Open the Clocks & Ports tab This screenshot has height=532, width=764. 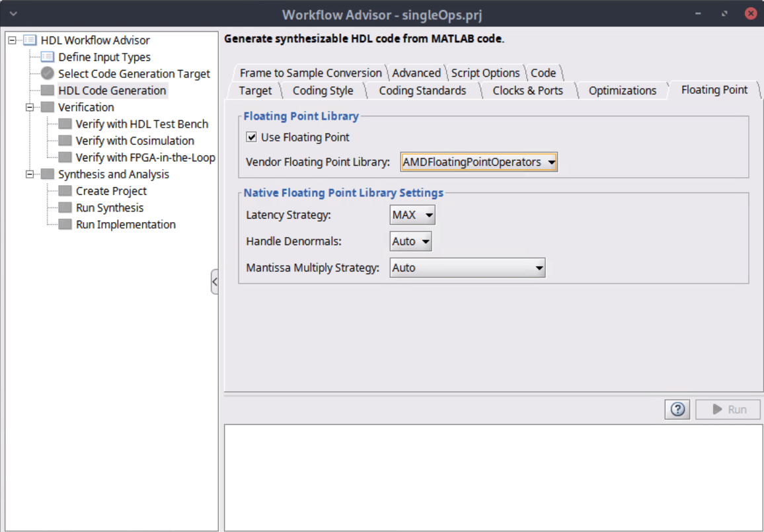pos(529,90)
